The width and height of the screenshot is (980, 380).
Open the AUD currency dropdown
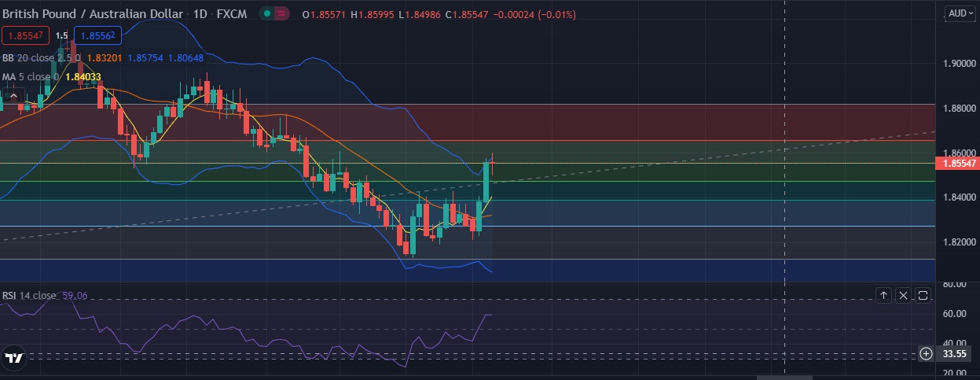(959, 13)
